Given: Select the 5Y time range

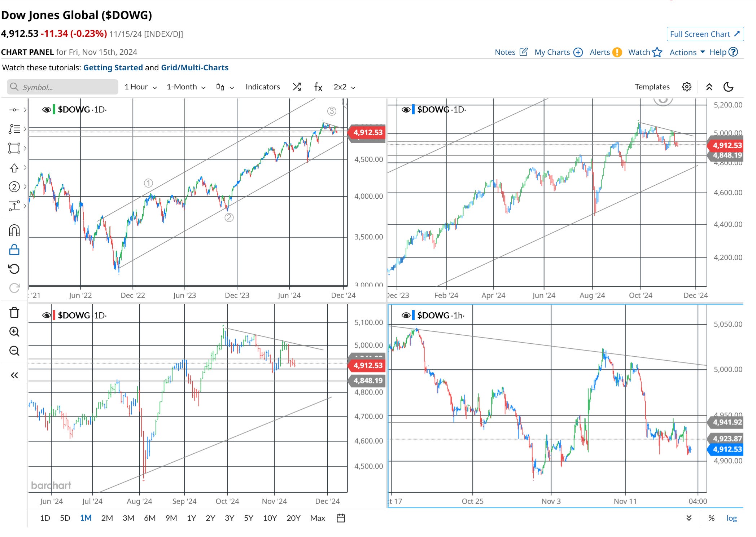Looking at the screenshot, I should pyautogui.click(x=248, y=518).
